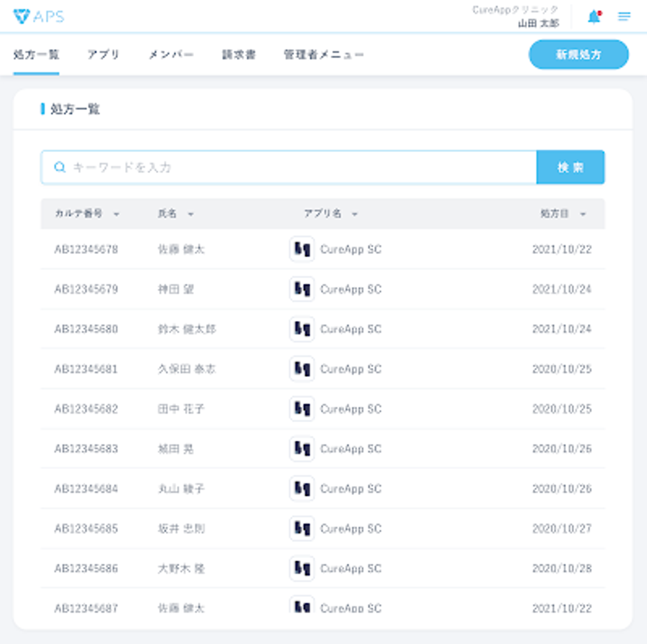Select record number AB12345685

(86, 529)
